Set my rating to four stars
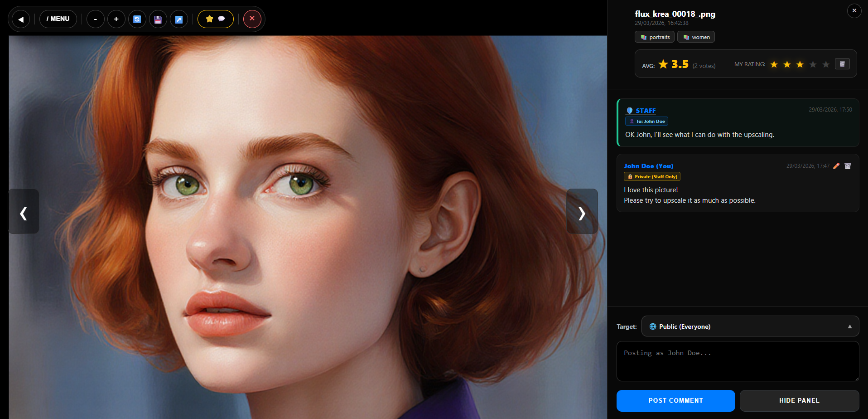Screen dimensions: 868x419 (813, 64)
